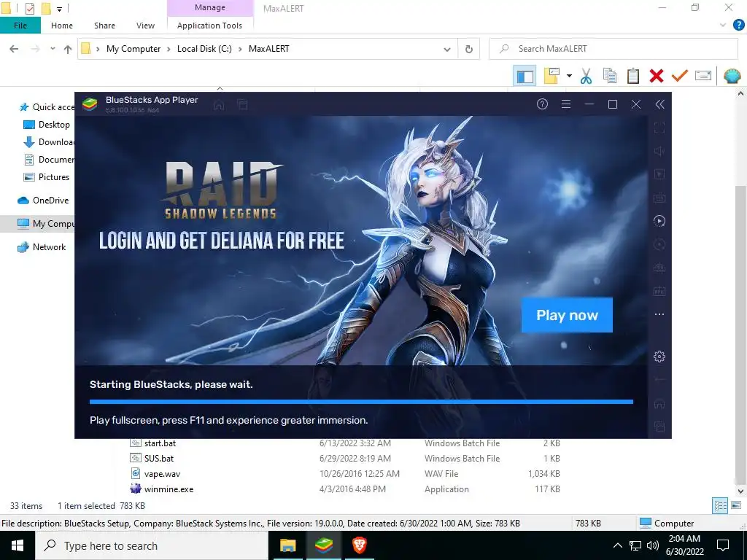Open the Windows Start menu
Viewport: 747px width, 560px height.
pyautogui.click(x=18, y=545)
